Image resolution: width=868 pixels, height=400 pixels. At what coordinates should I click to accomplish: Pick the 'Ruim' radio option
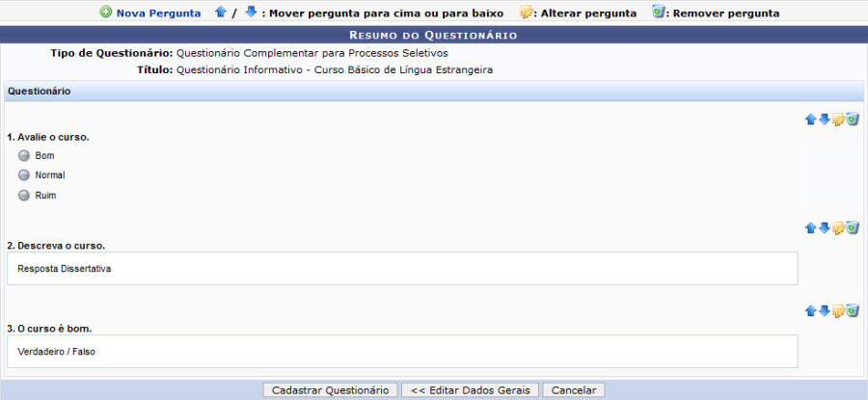(24, 196)
